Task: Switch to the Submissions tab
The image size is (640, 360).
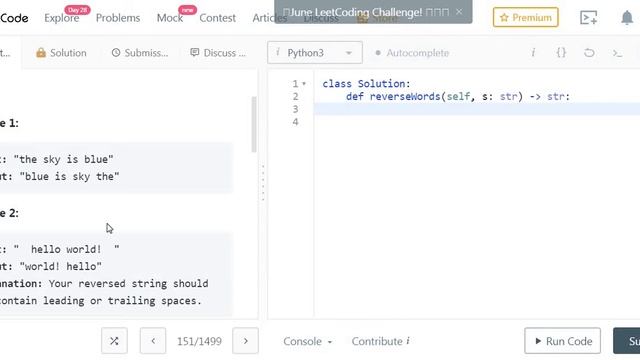Action: (140, 53)
